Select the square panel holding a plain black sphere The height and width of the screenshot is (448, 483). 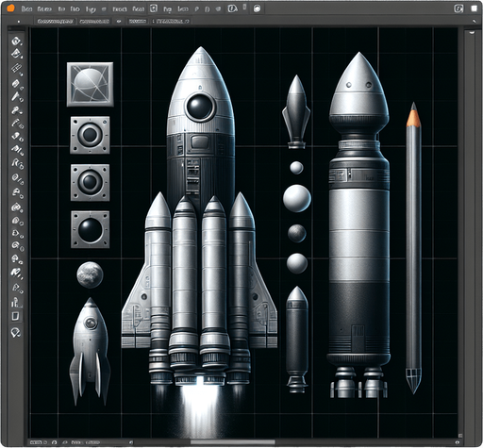pyautogui.click(x=91, y=229)
